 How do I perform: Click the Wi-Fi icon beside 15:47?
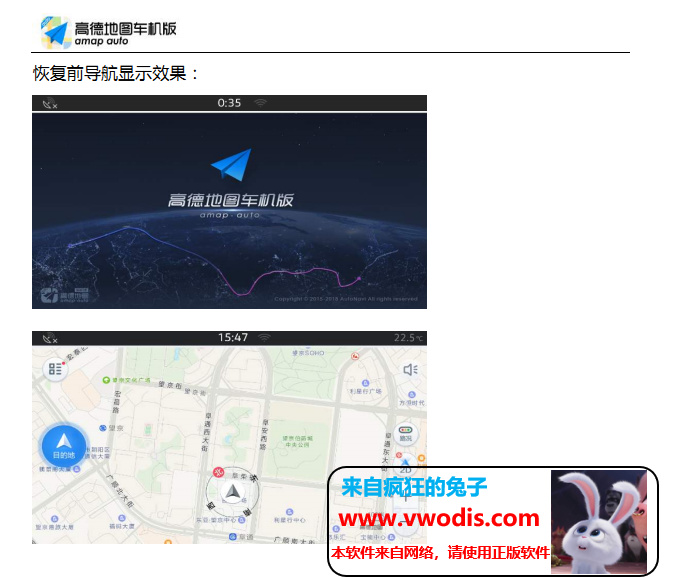pyautogui.click(x=264, y=338)
